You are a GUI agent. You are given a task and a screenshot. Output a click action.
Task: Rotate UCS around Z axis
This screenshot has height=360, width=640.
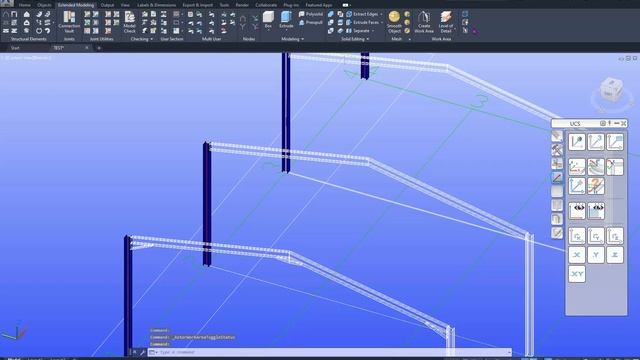[x=615, y=236]
